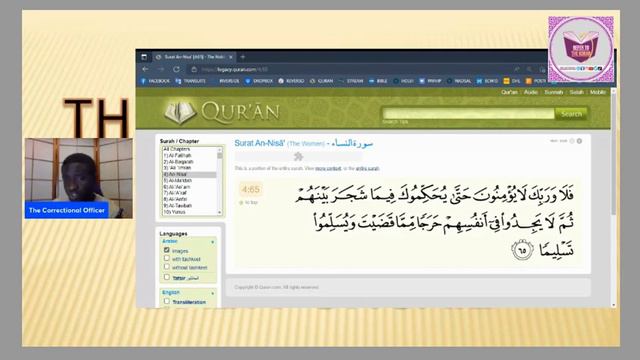640x360 pixels.
Task: Click the surah list scrollbar thumb
Action: click(x=220, y=155)
